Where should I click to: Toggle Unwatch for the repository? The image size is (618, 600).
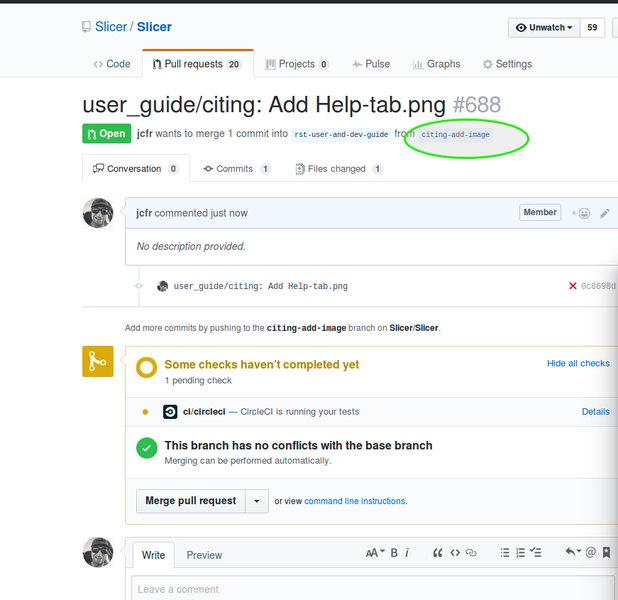544,28
